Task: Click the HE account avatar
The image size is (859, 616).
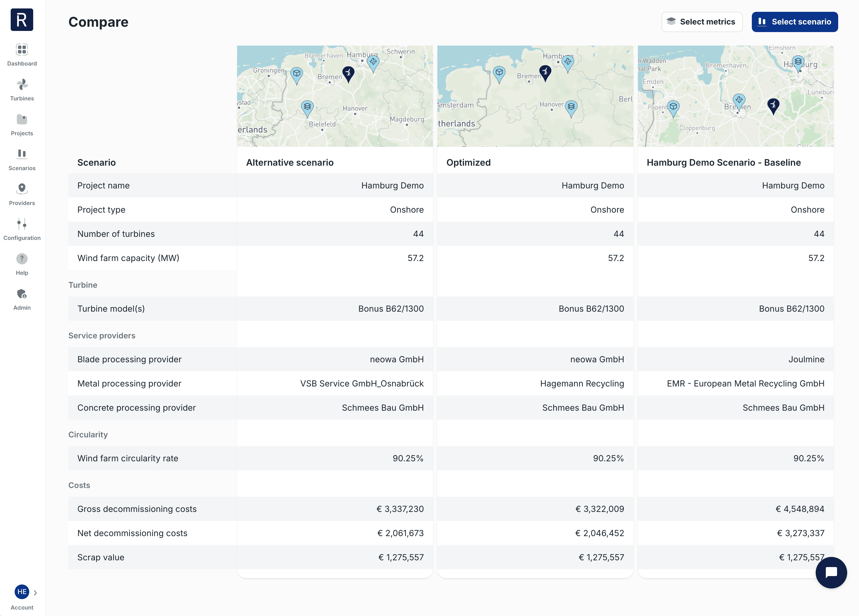Action: (22, 592)
